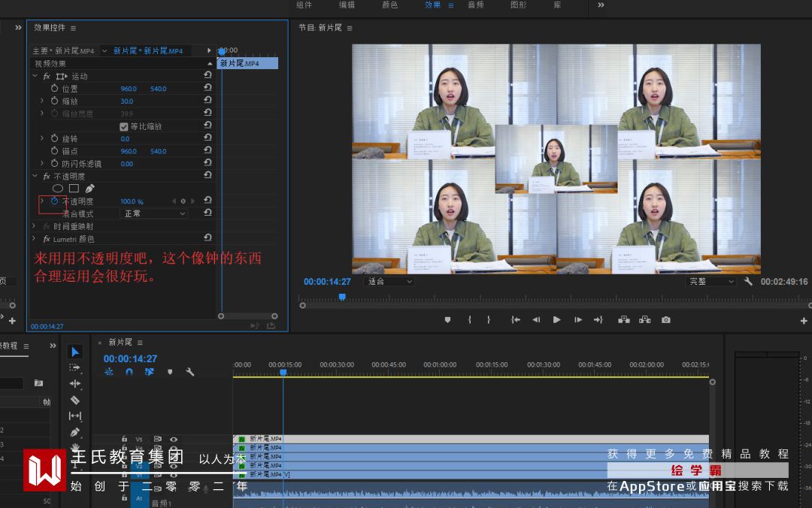
Task: Toggle animation stopwatch for 锚点
Action: click(54, 151)
